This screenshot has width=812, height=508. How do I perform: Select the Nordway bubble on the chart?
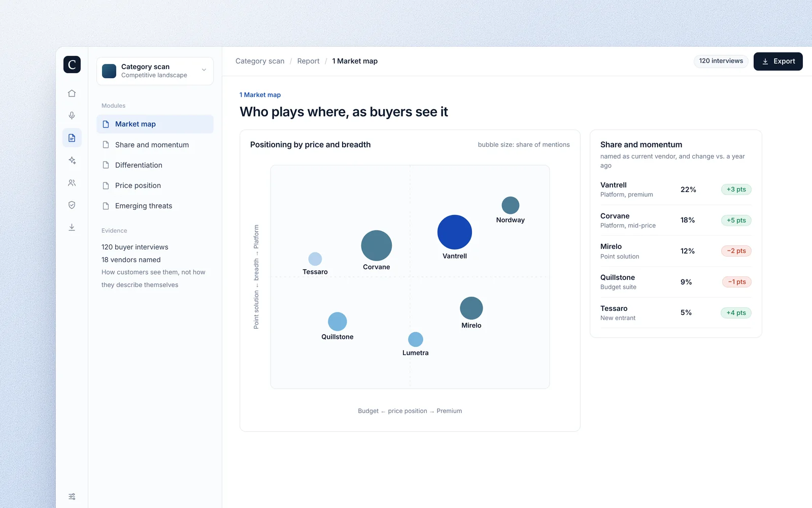tap(511, 205)
